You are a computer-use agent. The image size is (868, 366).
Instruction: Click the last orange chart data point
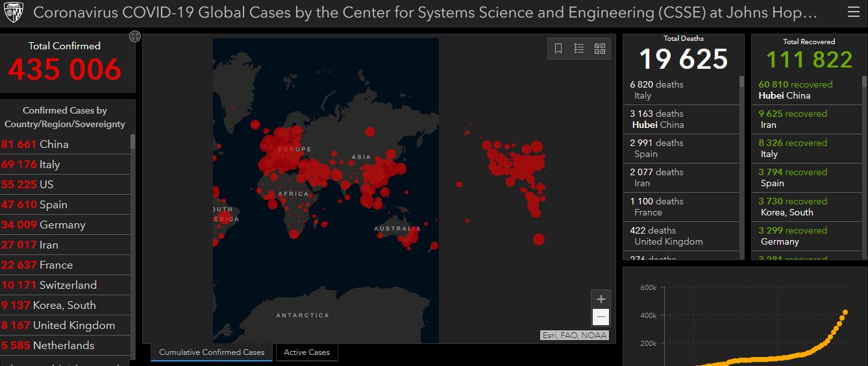(x=845, y=312)
